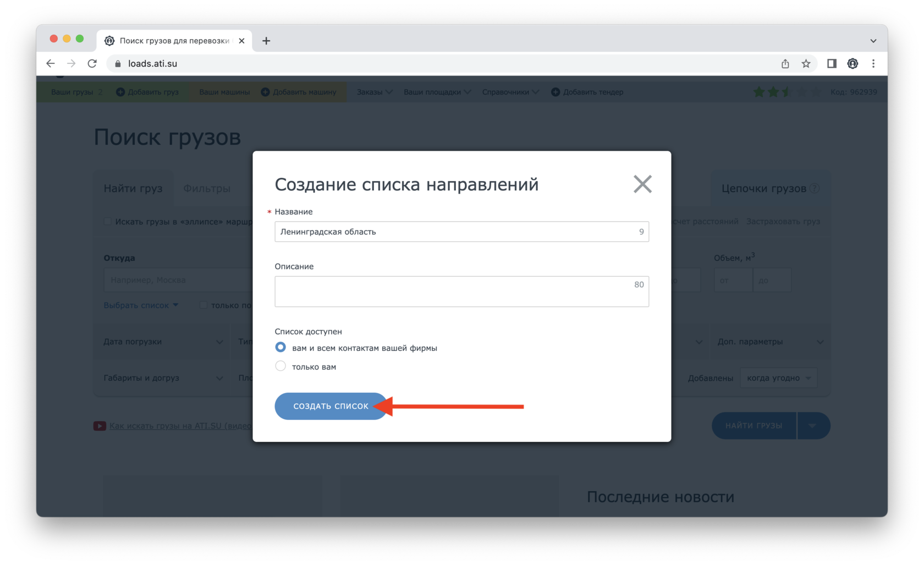Open Chrome three-dot menu
924x565 pixels.
click(x=873, y=64)
